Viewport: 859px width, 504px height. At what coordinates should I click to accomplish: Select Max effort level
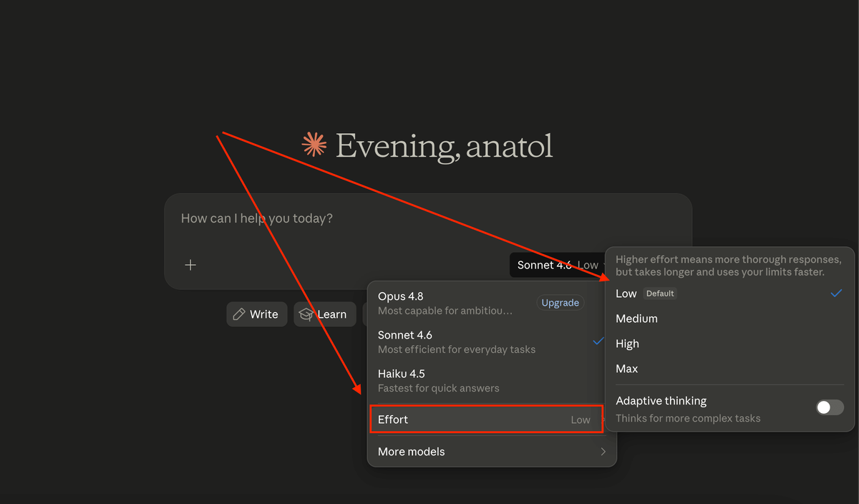729,369
